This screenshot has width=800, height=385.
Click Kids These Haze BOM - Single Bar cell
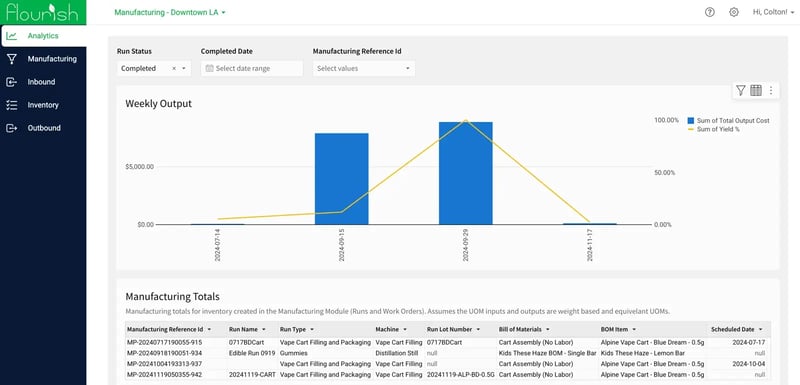(x=547, y=353)
